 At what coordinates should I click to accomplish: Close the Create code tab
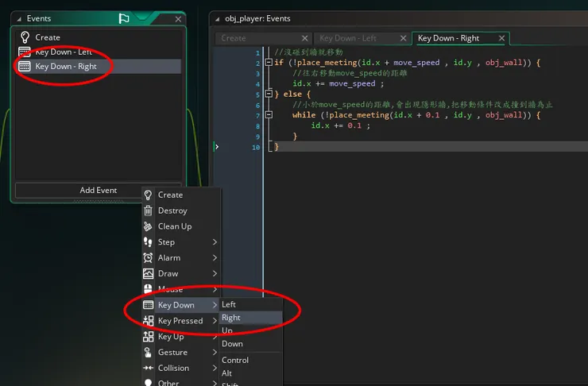pos(305,38)
